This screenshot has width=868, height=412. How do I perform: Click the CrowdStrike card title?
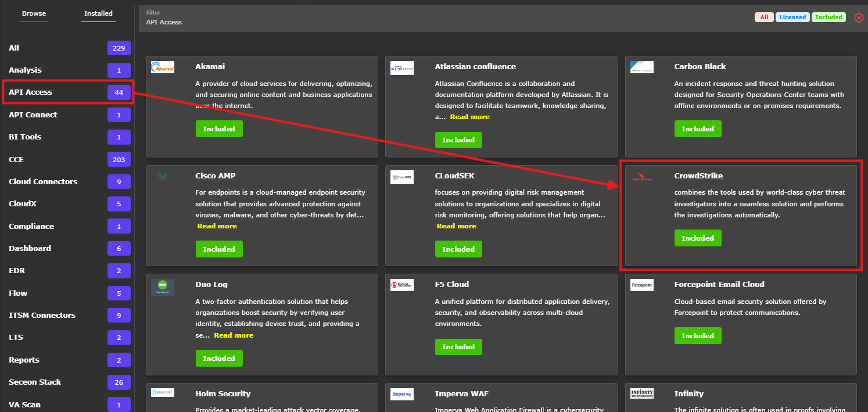(x=698, y=175)
